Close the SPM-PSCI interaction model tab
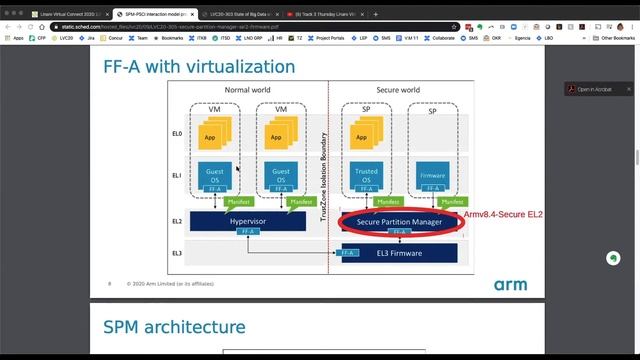This screenshot has width=640, height=360. (192, 14)
